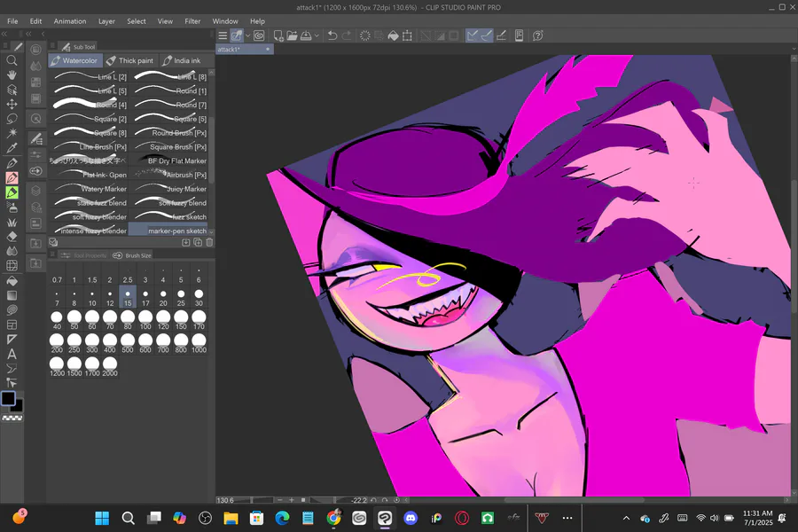Select the pink-highlighted pencil tool

pyautogui.click(x=12, y=177)
